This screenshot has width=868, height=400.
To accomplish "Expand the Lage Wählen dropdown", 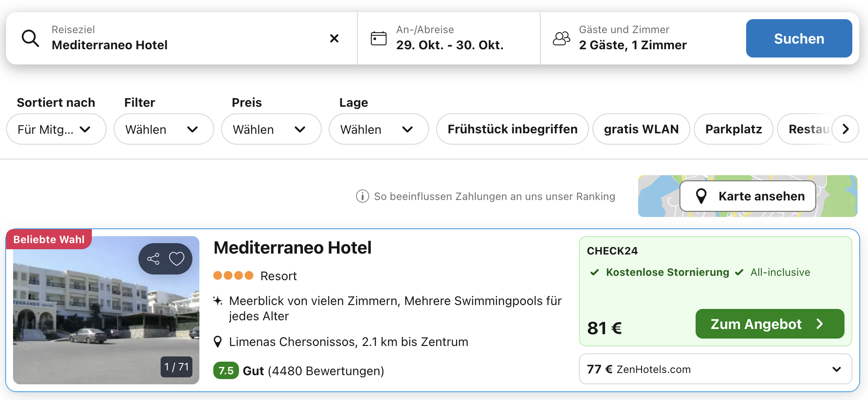I will pyautogui.click(x=378, y=129).
